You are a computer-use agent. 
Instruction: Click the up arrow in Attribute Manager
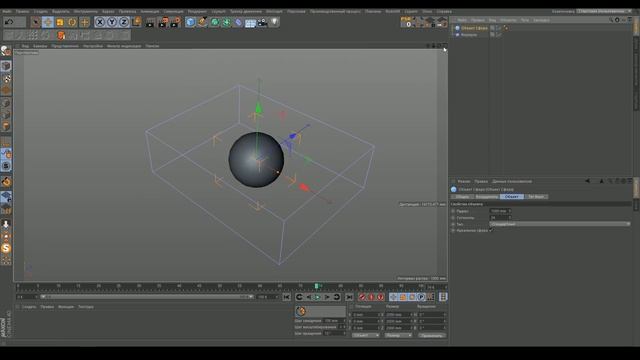(x=602, y=181)
